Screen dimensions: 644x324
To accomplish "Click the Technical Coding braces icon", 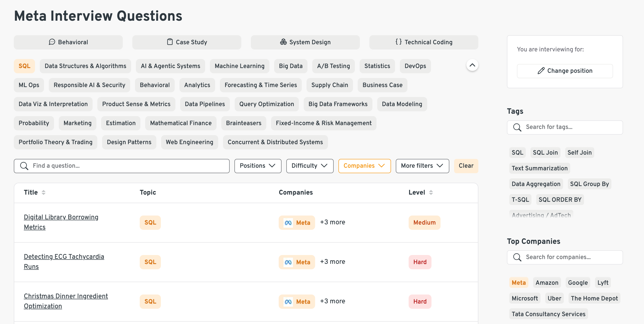I will click(398, 42).
